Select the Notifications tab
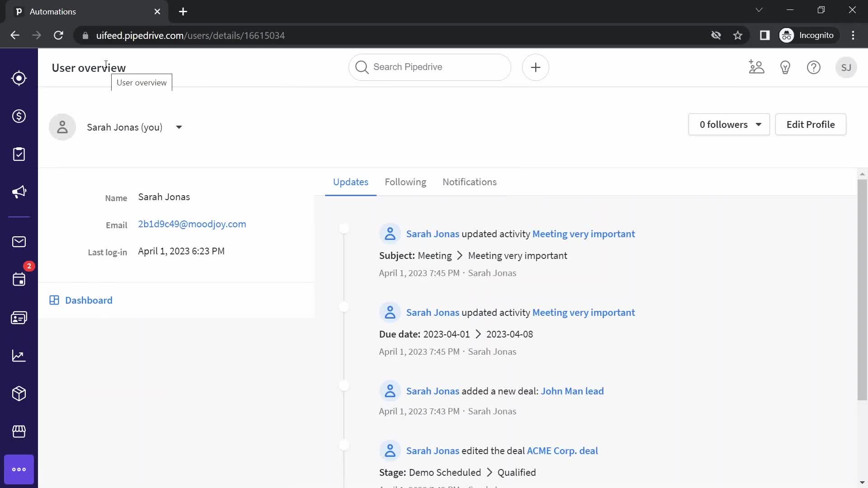Screen dimensions: 868x488 [470, 182]
